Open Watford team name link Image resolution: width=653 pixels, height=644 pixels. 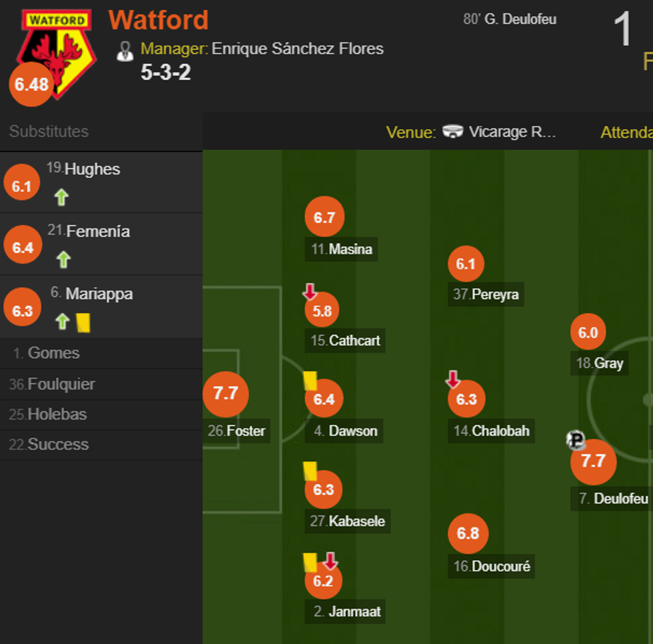[159, 20]
